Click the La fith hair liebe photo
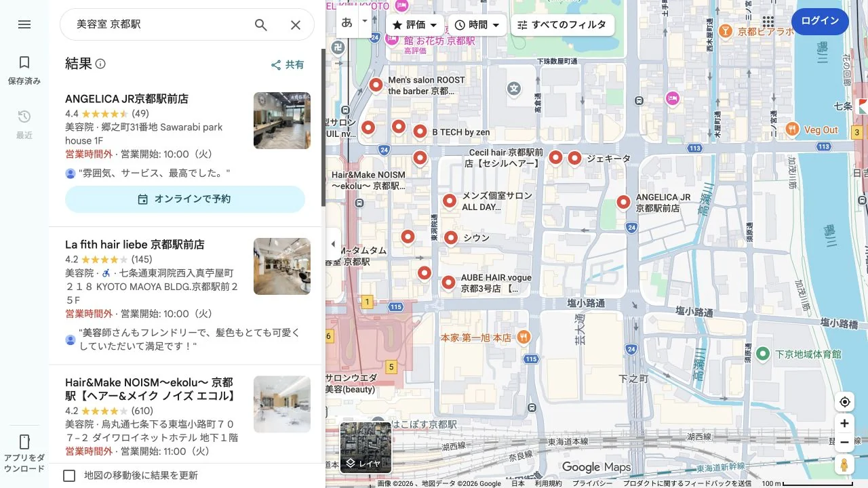This screenshot has width=868, height=488. pos(282,266)
